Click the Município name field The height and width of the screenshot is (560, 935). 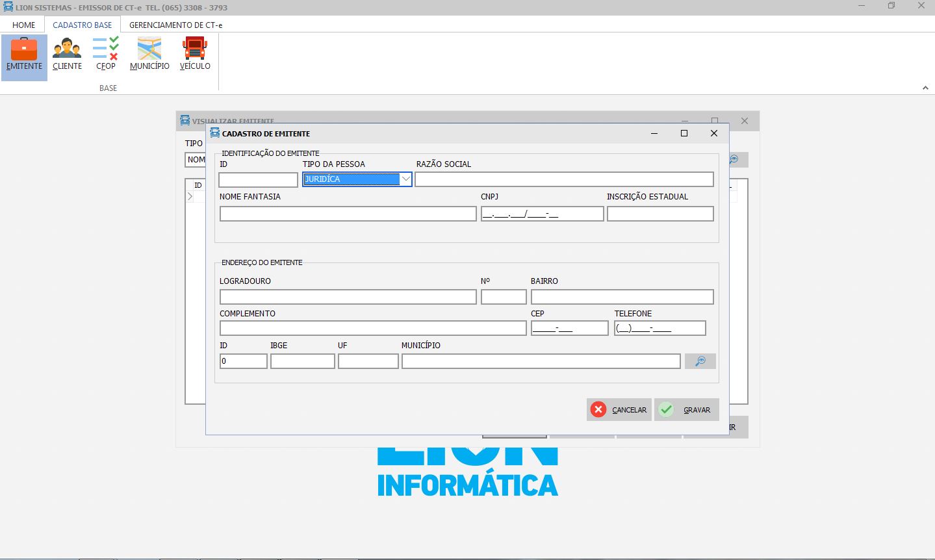coord(541,361)
